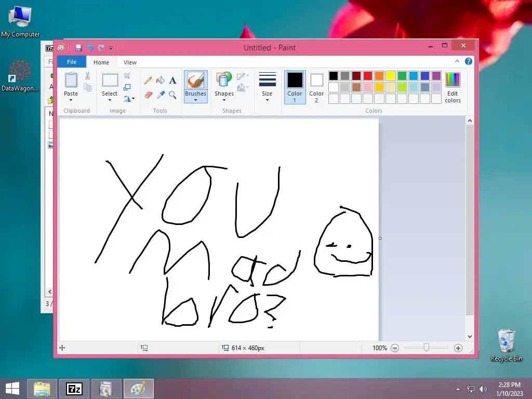Click the blue Paint Help icon
Image resolution: width=532 pixels, height=399 pixels.
pos(469,61)
